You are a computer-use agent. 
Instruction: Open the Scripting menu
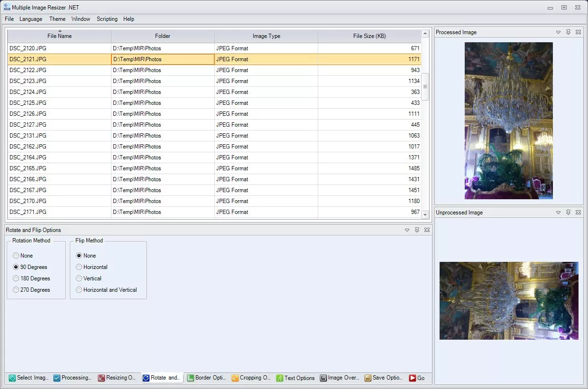coord(107,19)
